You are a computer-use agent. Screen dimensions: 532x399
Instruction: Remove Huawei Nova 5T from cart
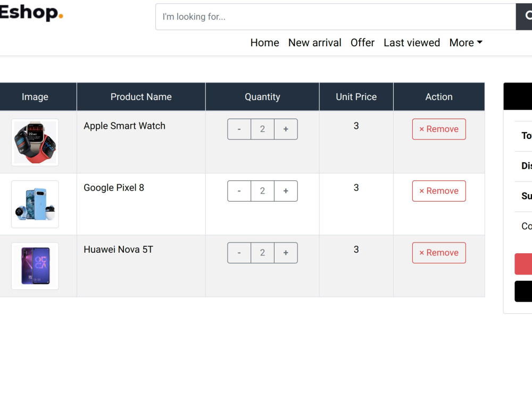coord(439,253)
